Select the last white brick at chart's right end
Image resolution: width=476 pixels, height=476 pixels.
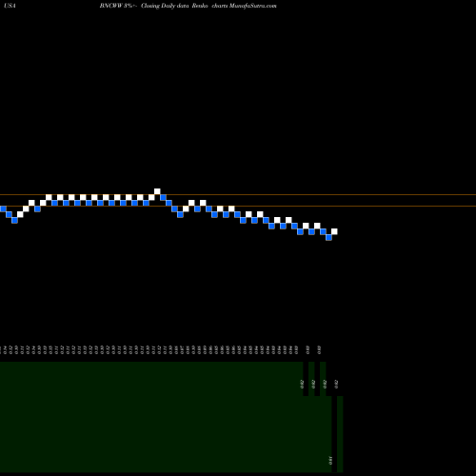[x=334, y=231]
